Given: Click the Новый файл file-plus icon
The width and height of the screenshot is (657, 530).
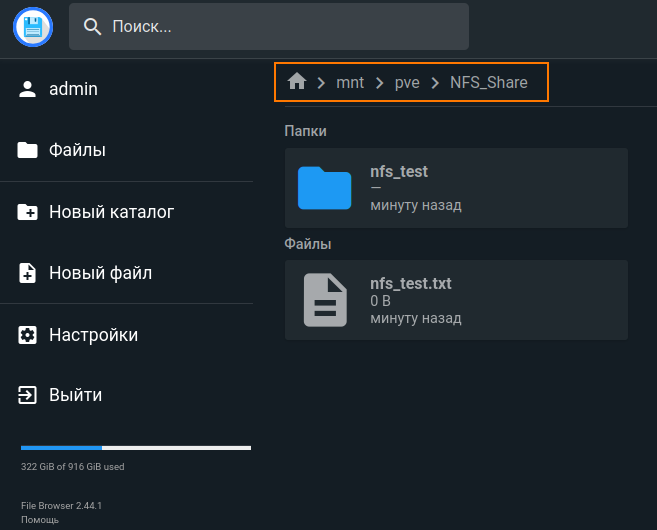Looking at the screenshot, I should [x=28, y=273].
